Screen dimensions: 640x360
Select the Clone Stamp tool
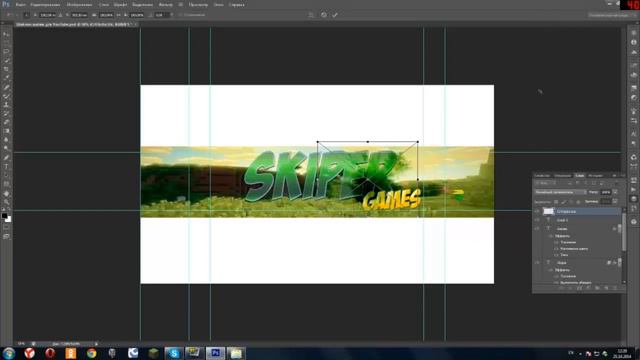coord(6,104)
